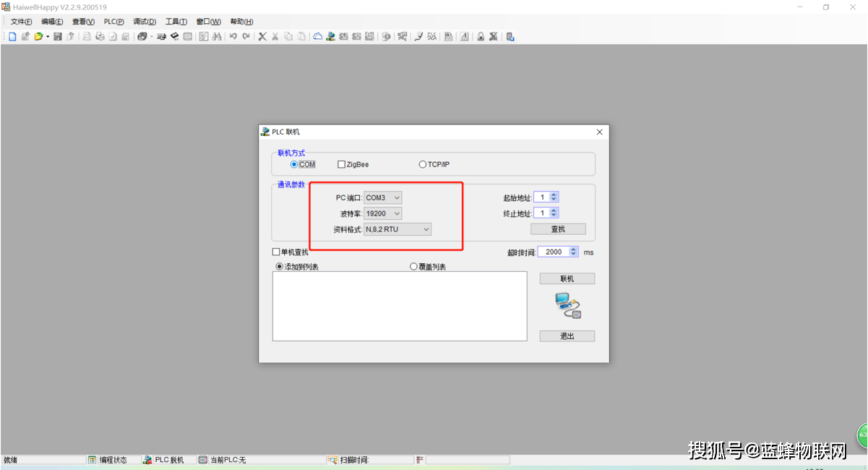
Task: Select 覆盖列表 radio option
Action: (414, 267)
